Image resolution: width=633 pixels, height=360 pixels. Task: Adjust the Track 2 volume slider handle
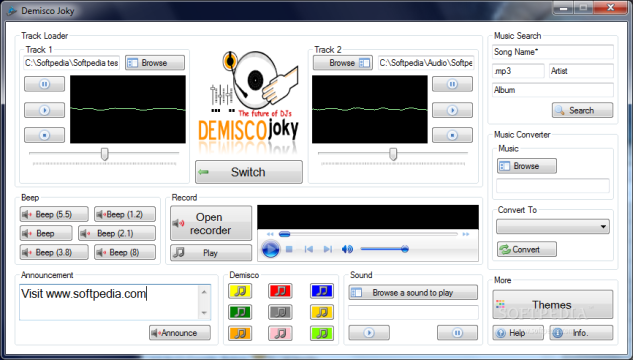[393, 154]
